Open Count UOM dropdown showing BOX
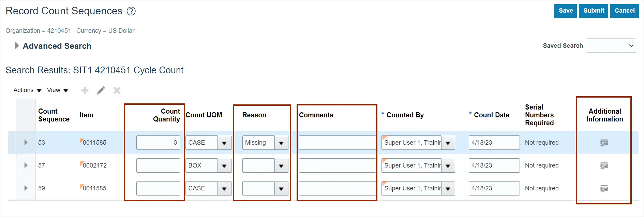 click(224, 166)
